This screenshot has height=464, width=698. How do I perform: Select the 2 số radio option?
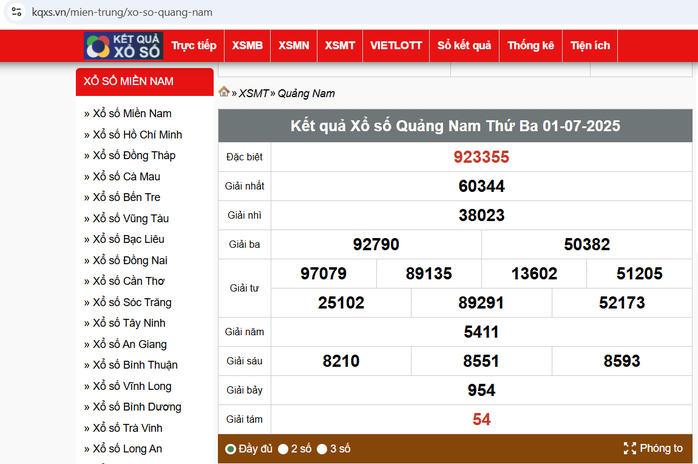tap(283, 449)
